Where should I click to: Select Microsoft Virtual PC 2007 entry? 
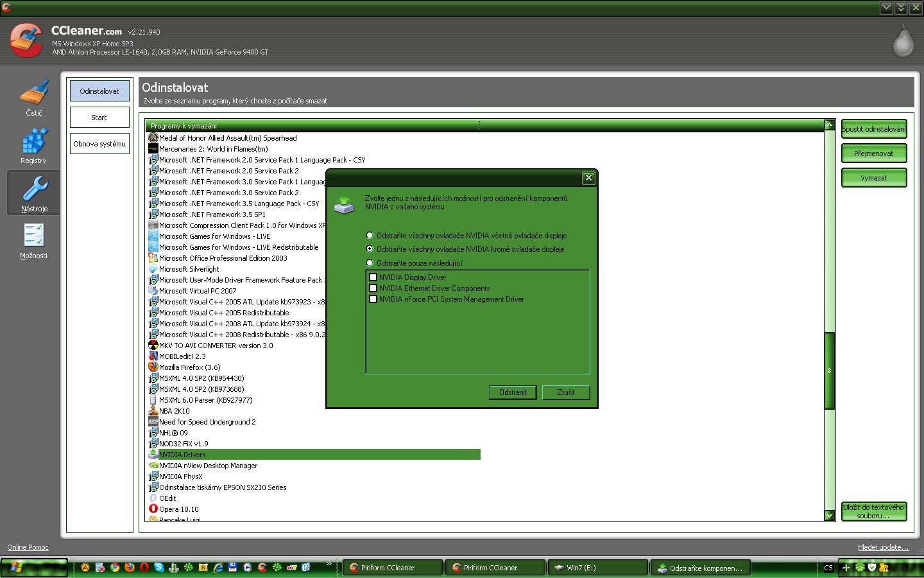point(198,291)
